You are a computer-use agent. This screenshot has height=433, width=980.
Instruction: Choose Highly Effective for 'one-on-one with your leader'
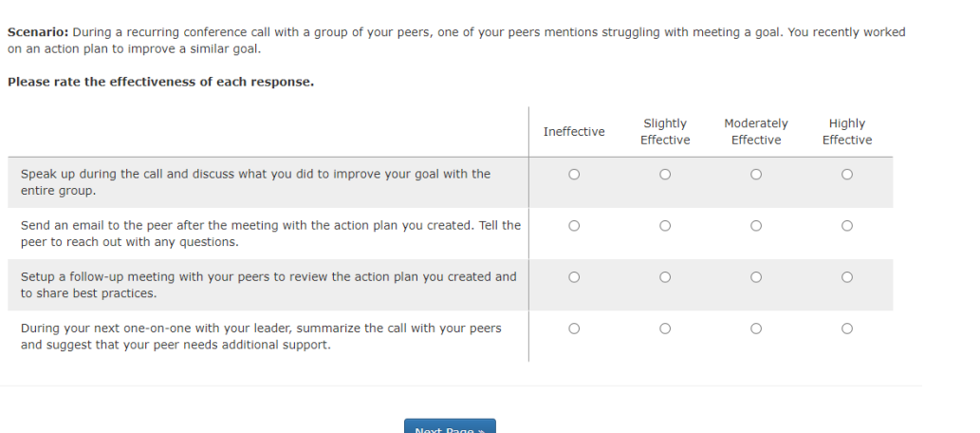(x=847, y=329)
